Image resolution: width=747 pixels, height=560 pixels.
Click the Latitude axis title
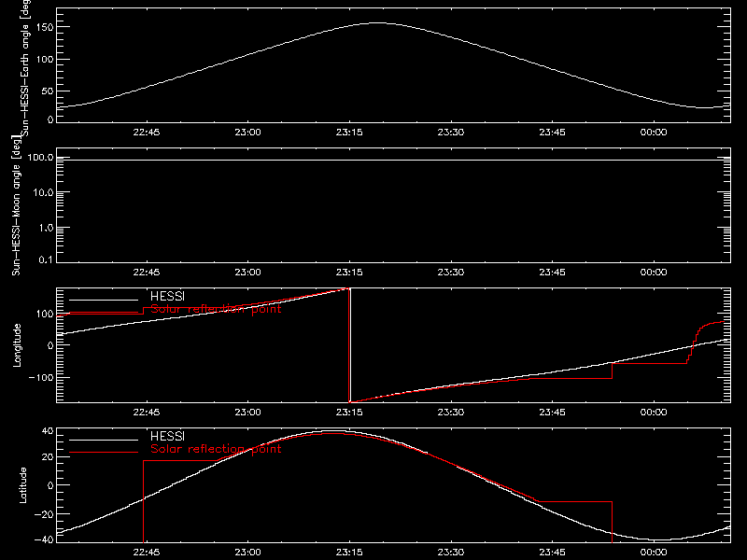click(22, 485)
